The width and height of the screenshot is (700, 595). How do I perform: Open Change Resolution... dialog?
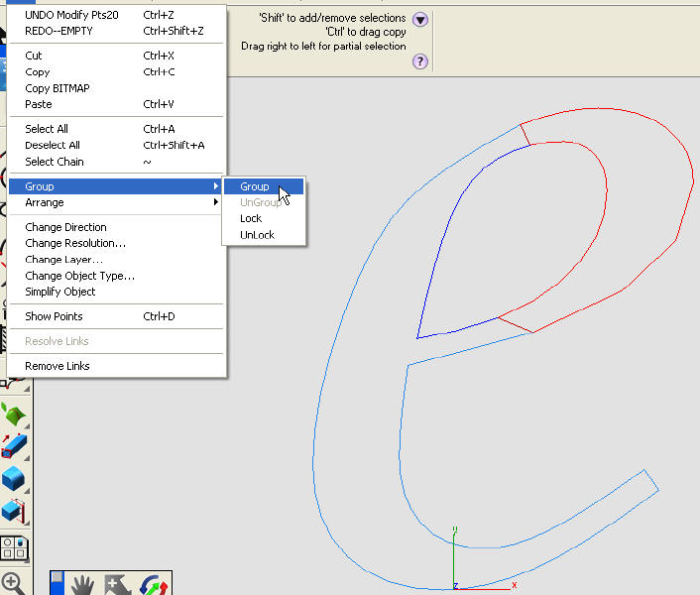[x=116, y=243]
